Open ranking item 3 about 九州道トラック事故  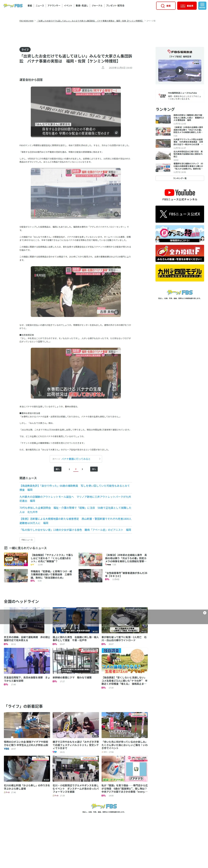click(180, 144)
